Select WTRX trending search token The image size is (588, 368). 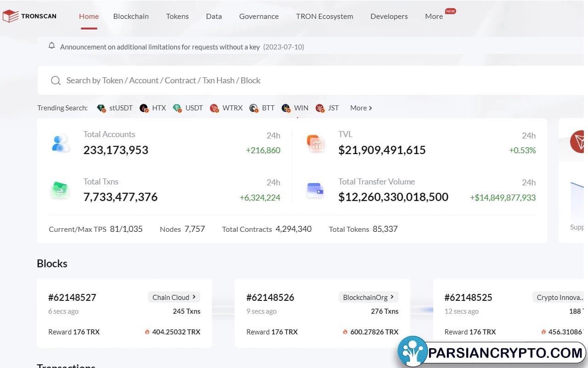click(x=226, y=108)
